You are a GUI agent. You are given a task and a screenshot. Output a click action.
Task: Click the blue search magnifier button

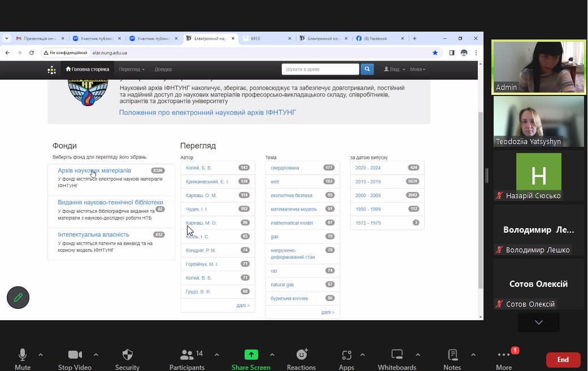(x=367, y=69)
